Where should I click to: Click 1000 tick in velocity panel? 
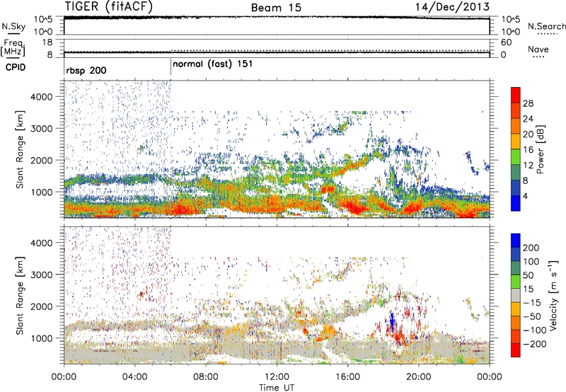[41, 338]
